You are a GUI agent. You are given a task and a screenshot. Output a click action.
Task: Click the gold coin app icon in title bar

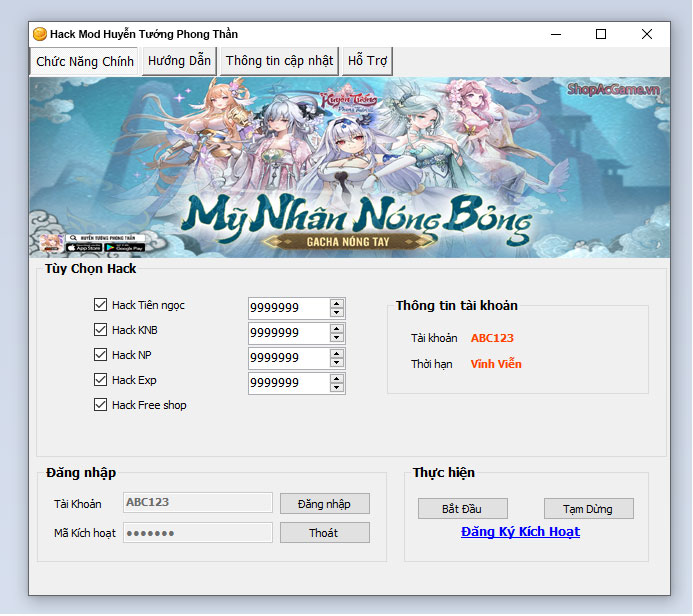point(40,34)
